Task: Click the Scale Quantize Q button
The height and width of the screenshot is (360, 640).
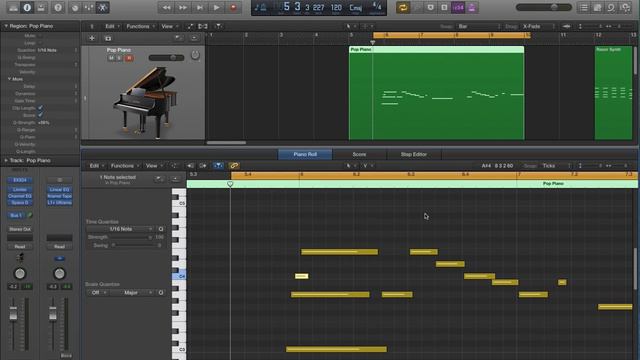Action: point(161,293)
